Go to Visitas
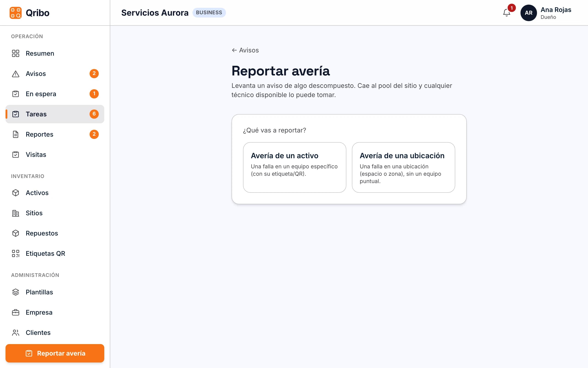 [55, 154]
